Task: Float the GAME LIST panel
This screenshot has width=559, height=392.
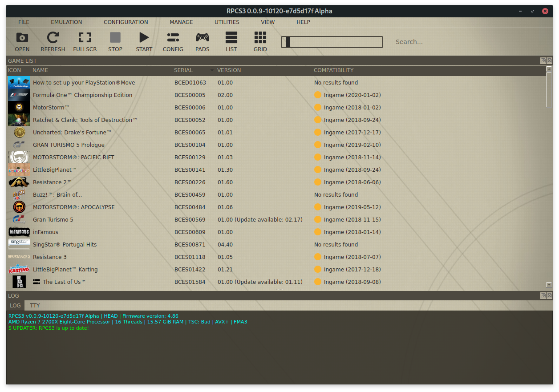Action: (543, 61)
